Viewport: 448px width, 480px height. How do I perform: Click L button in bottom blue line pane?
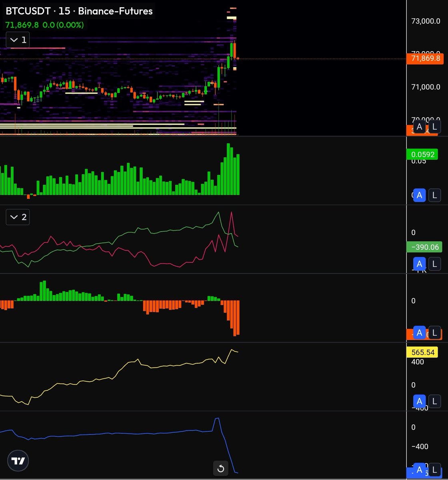point(434,470)
